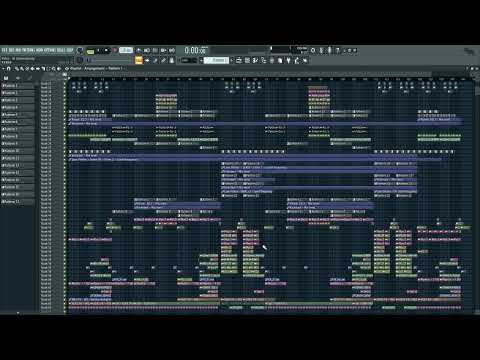Click the main volume knob

[80, 51]
